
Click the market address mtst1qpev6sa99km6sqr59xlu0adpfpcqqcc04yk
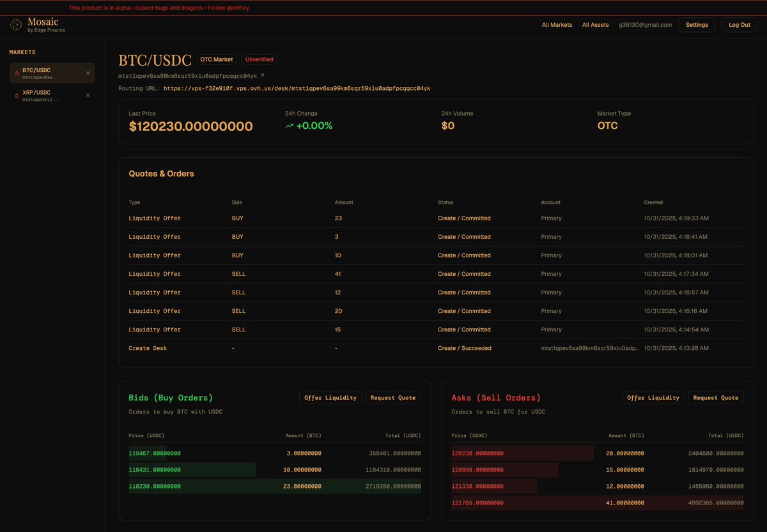(x=187, y=75)
